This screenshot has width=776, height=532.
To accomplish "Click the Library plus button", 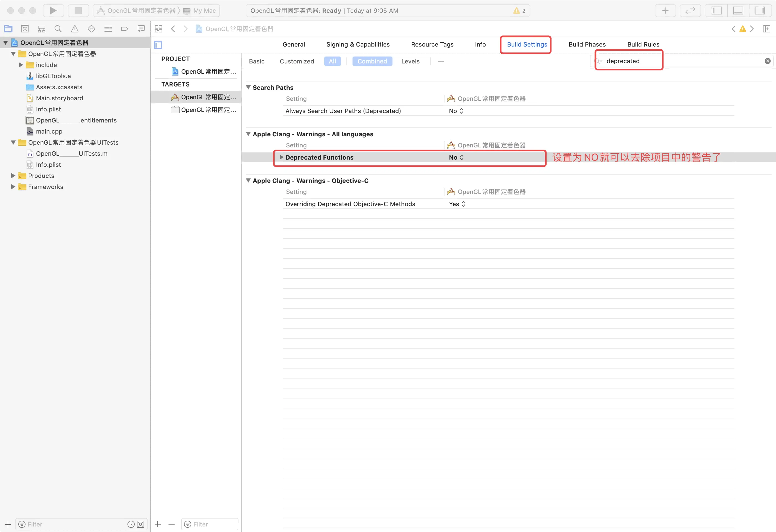I will click(x=665, y=10).
